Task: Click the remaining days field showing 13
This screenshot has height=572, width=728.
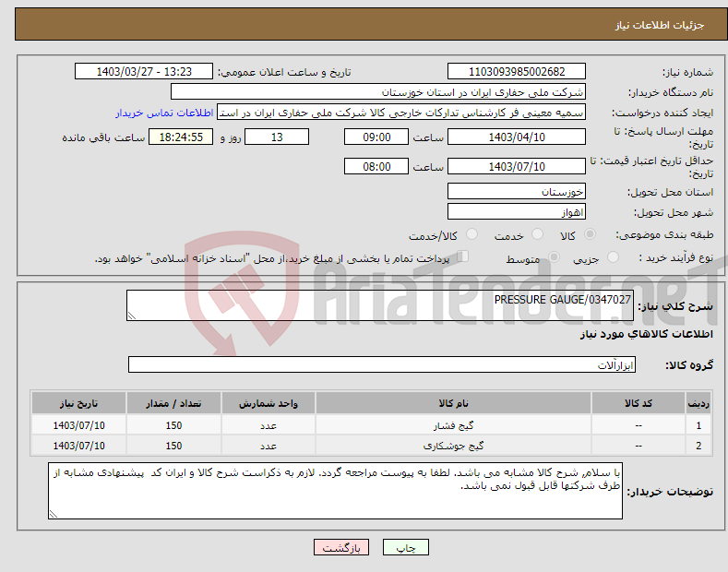Action: tap(277, 137)
